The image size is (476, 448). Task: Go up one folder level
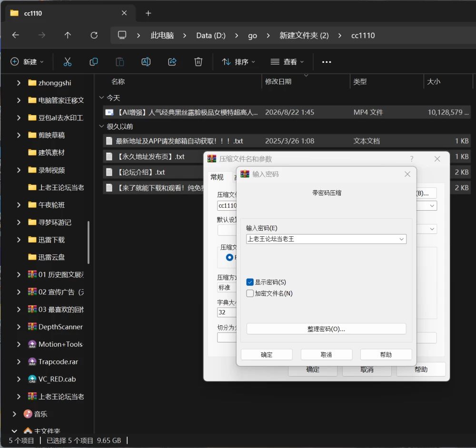coord(68,35)
